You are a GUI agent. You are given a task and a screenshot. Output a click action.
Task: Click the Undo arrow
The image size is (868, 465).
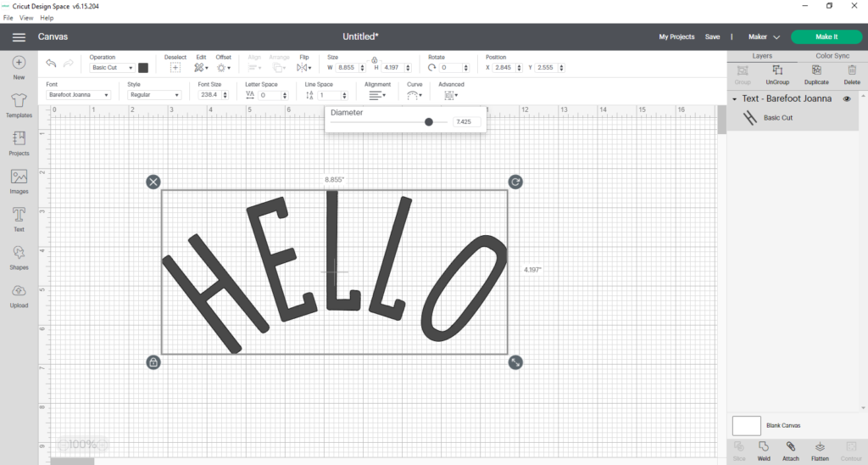51,63
